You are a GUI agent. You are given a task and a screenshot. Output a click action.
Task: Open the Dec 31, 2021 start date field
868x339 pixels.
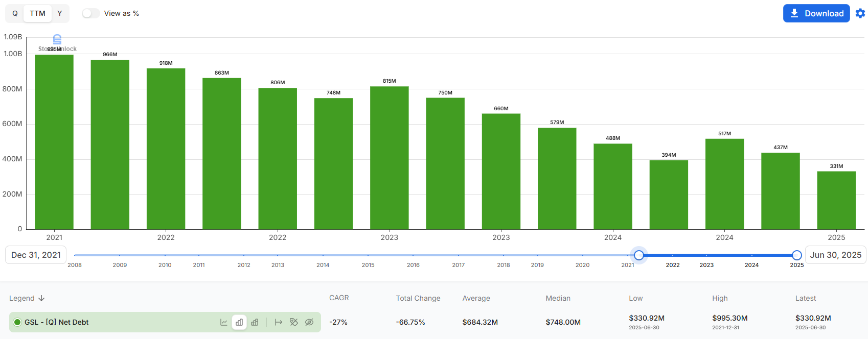click(36, 255)
